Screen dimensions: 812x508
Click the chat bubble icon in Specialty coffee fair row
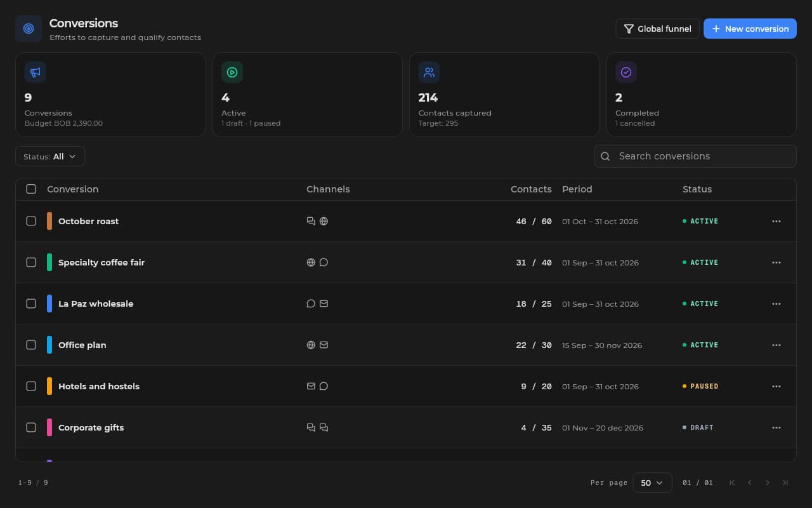tap(324, 262)
